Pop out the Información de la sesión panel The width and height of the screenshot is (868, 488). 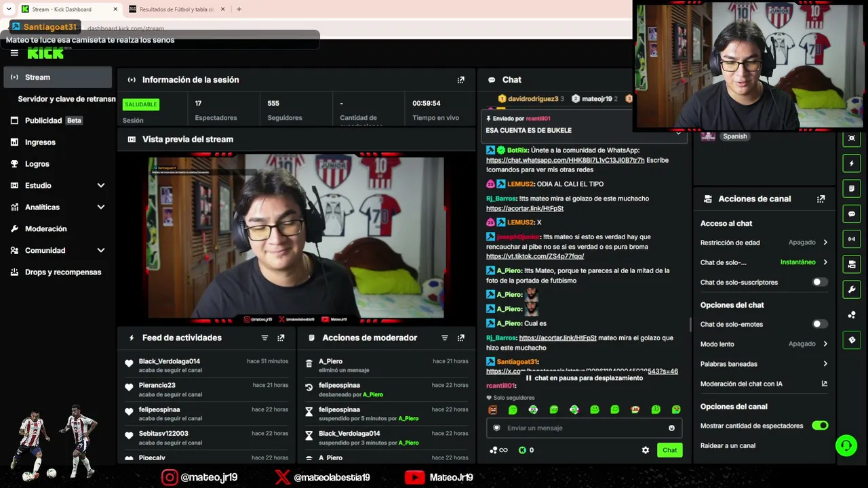point(461,80)
